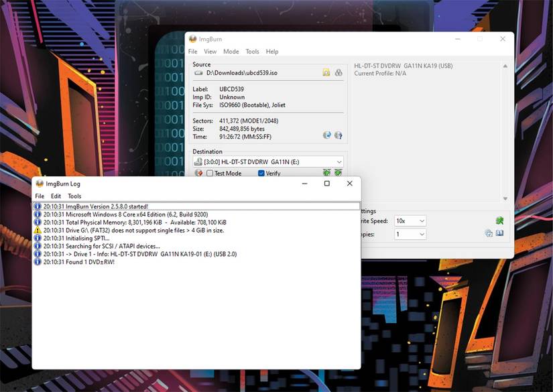This screenshot has width=553, height=392.
Task: Open the ImgBurn Mode menu
Action: click(x=231, y=52)
